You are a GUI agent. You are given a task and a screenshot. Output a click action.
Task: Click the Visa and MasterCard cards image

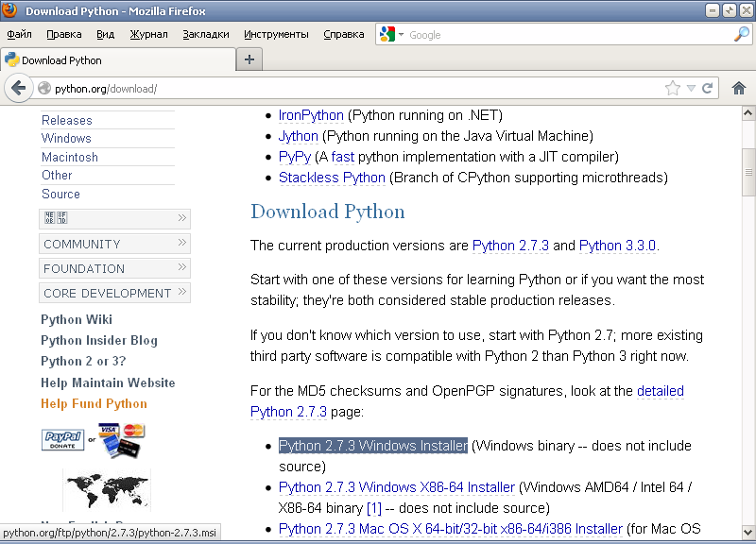point(121,439)
